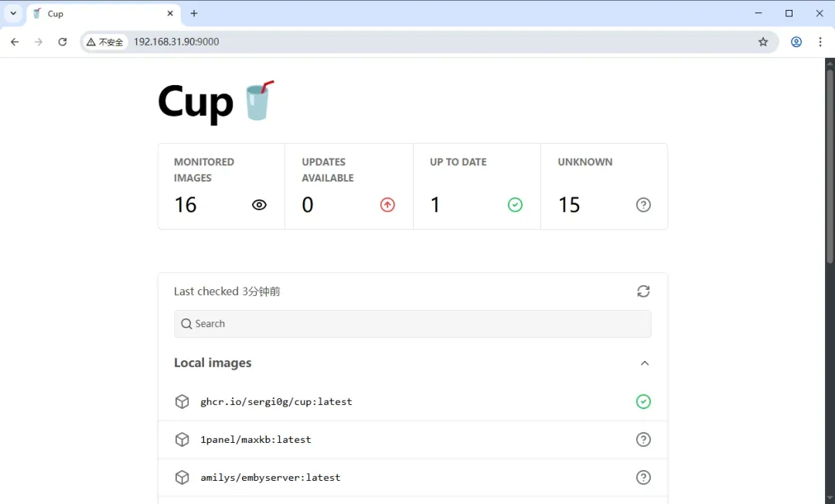Click into the Search input field
Viewport: 835px width, 504px height.
[x=413, y=324]
